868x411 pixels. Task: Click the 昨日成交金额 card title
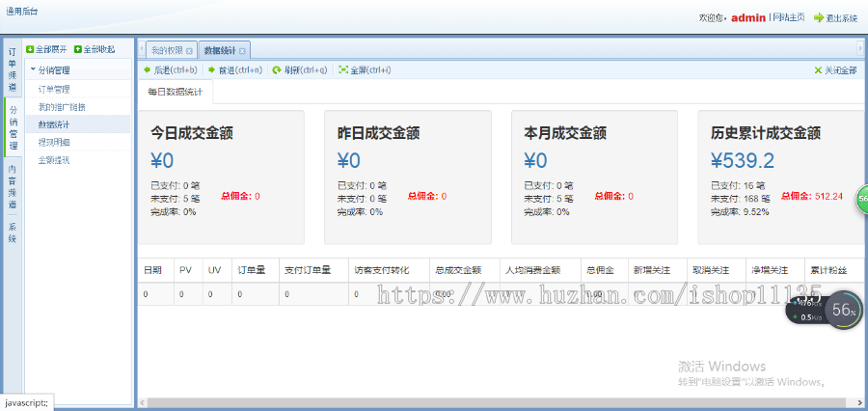click(379, 133)
